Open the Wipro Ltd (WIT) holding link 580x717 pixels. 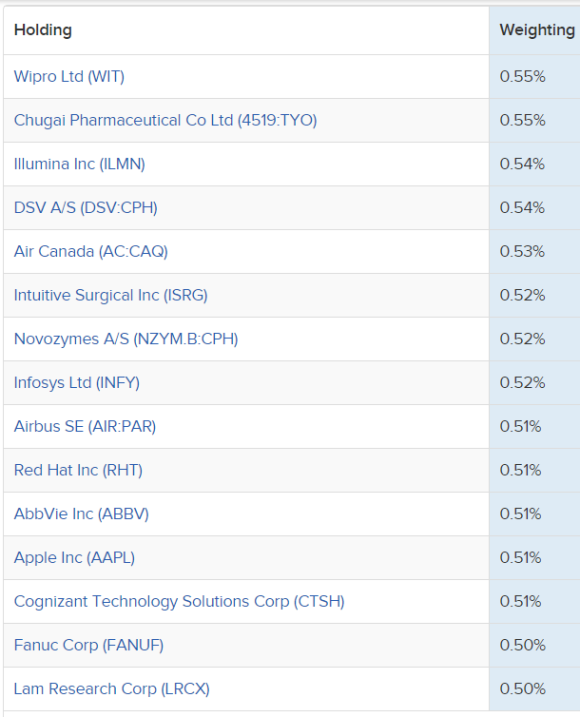(69, 76)
